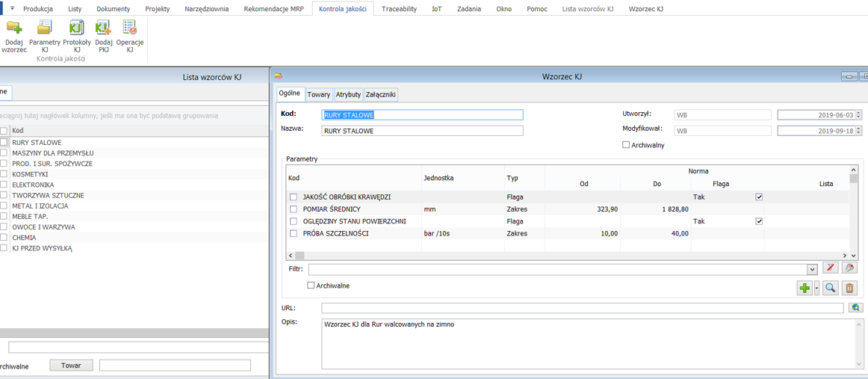
Task: Open the Narzędziownia ribbon tab
Action: point(205,9)
